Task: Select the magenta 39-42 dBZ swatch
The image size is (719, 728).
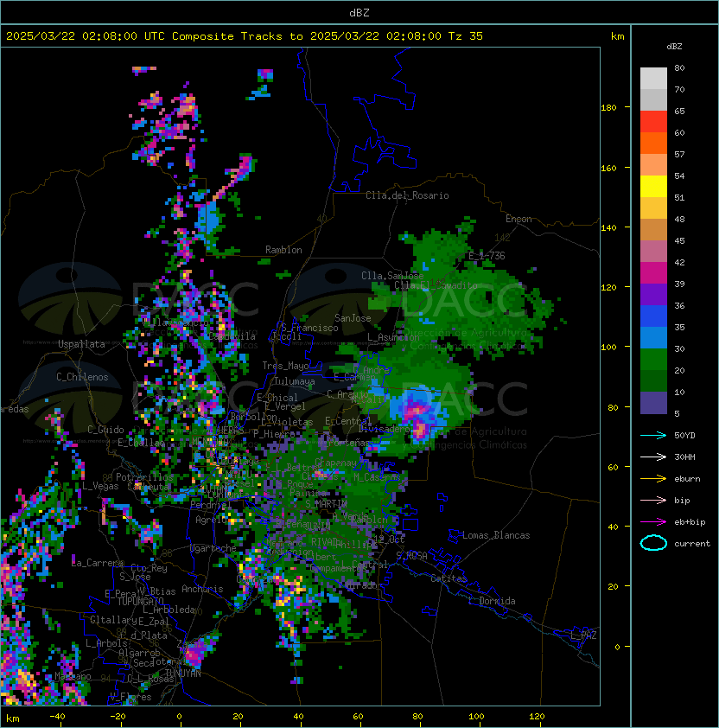Action: (x=653, y=273)
